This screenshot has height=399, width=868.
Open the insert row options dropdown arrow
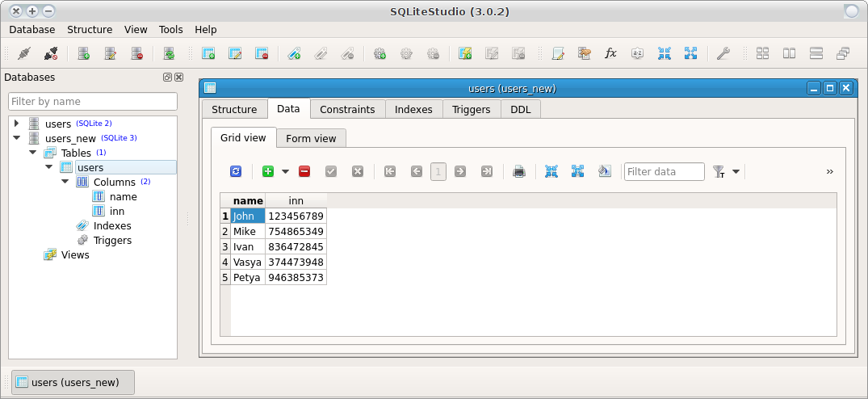point(286,171)
